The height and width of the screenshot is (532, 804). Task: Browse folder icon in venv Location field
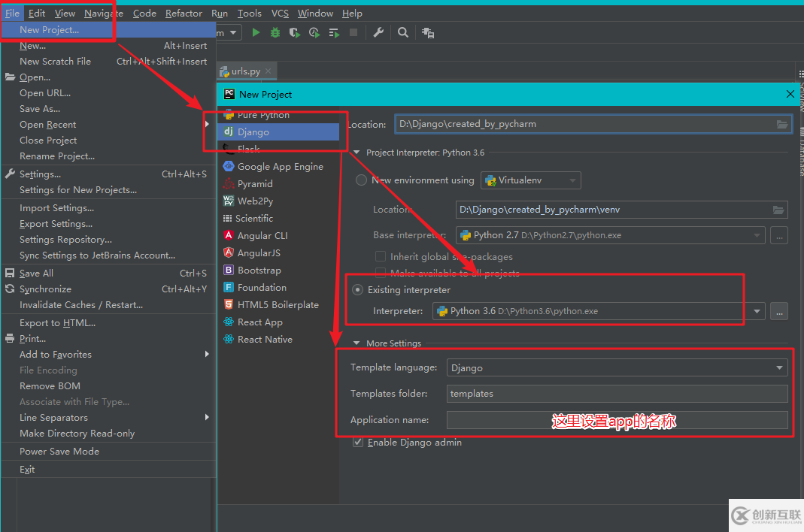[778, 210]
